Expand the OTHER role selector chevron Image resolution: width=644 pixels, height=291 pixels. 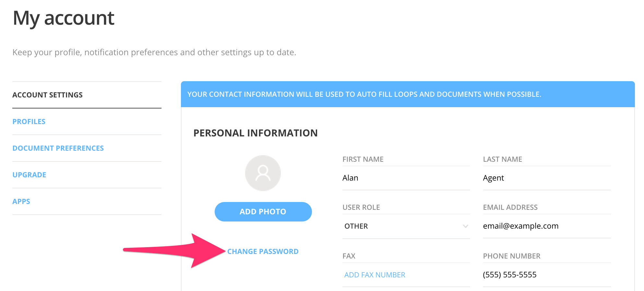click(466, 226)
